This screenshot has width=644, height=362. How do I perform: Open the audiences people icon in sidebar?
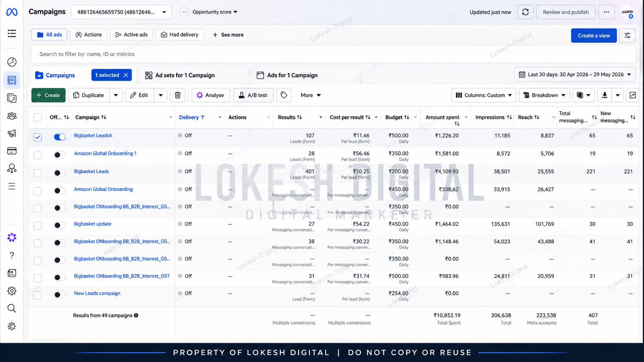pos(12,116)
